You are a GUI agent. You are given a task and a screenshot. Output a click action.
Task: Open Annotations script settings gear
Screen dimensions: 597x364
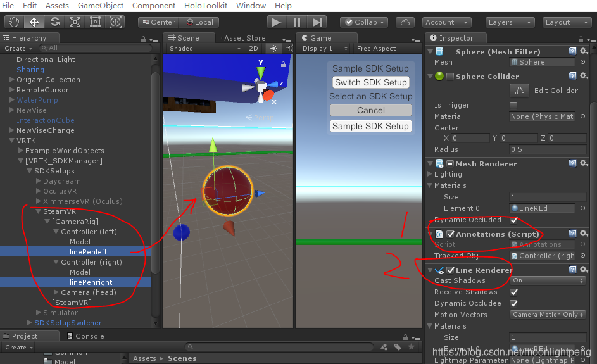(584, 233)
